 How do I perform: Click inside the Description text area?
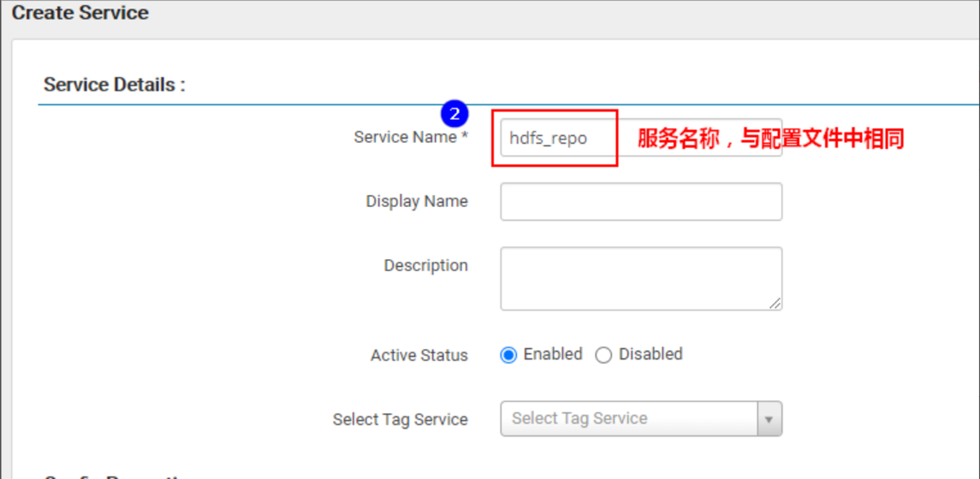pos(641,279)
